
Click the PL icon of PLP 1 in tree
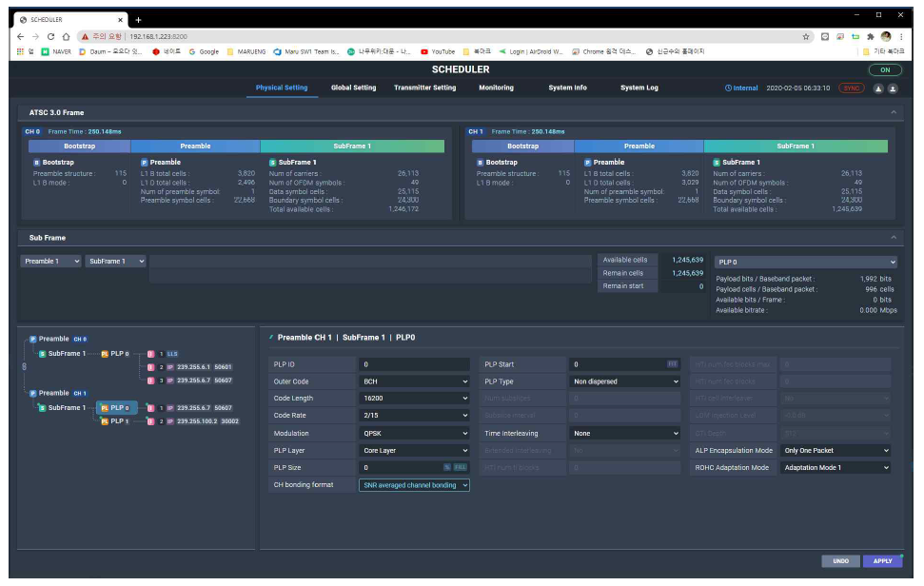(x=105, y=421)
